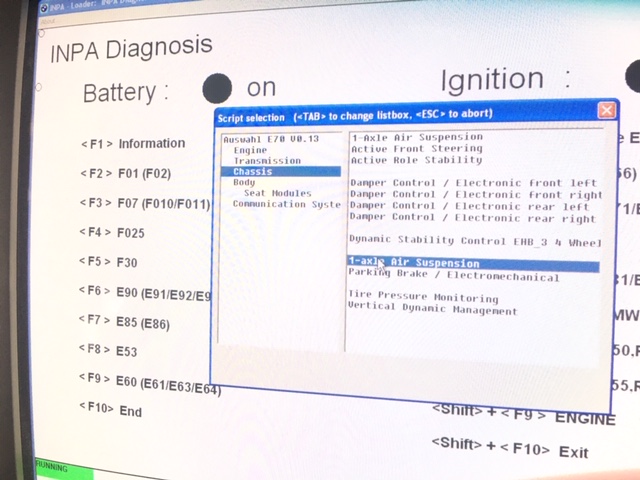Image resolution: width=640 pixels, height=480 pixels.
Task: Select Body in the left listbox
Action: click(x=244, y=182)
